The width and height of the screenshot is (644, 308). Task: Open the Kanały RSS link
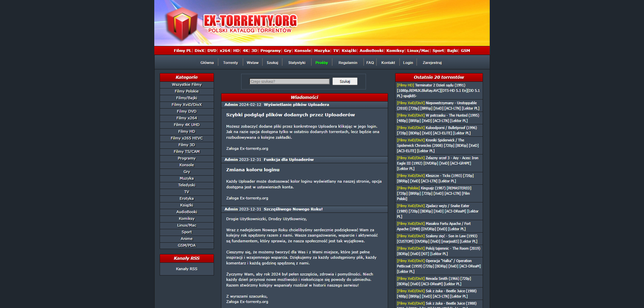(x=186, y=269)
